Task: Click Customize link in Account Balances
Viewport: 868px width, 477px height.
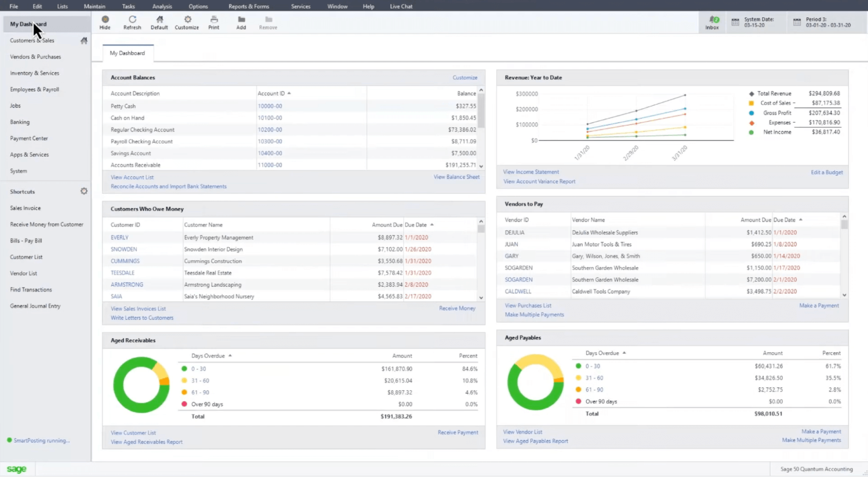Action: click(465, 77)
